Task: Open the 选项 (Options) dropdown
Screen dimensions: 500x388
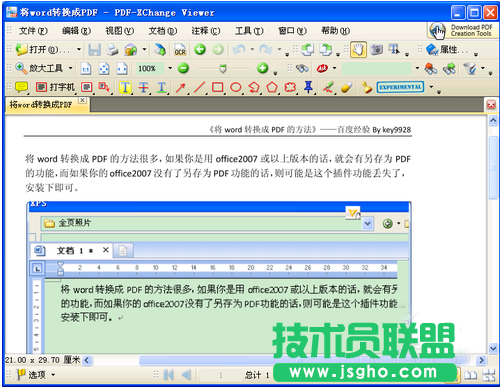Action: (x=36, y=375)
